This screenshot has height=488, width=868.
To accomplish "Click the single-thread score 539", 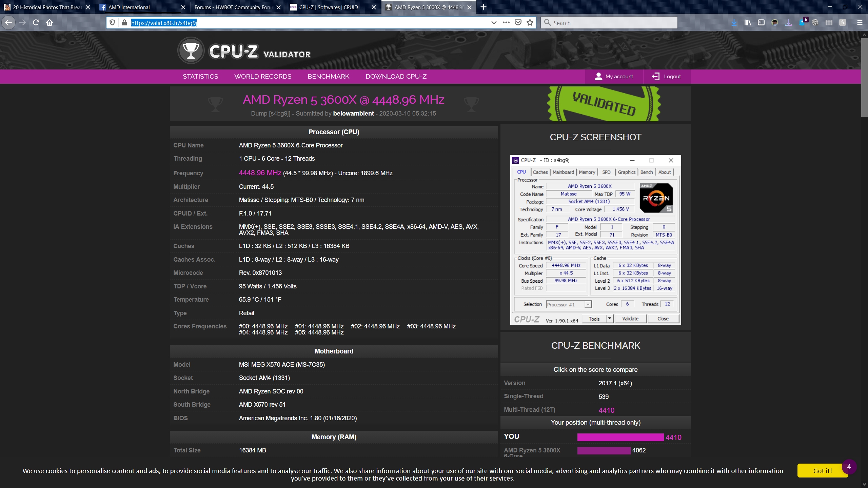I will click(604, 396).
